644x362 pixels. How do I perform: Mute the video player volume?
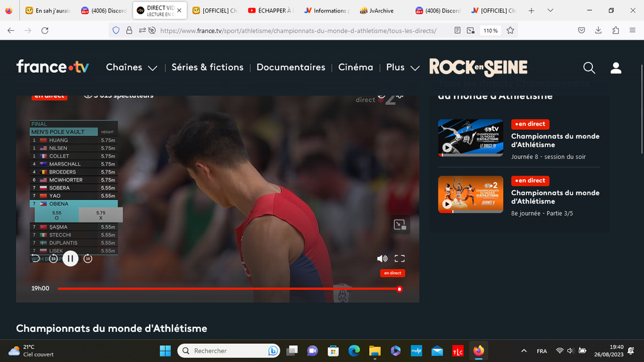coord(382,258)
